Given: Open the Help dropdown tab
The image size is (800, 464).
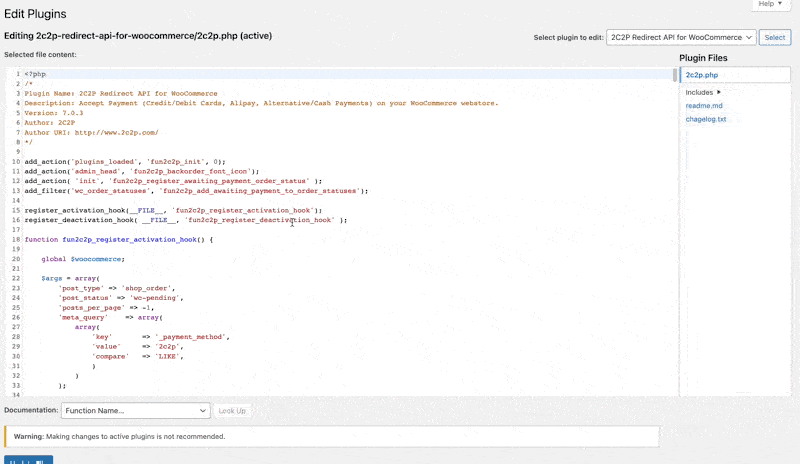Looking at the screenshot, I should pyautogui.click(x=769, y=4).
